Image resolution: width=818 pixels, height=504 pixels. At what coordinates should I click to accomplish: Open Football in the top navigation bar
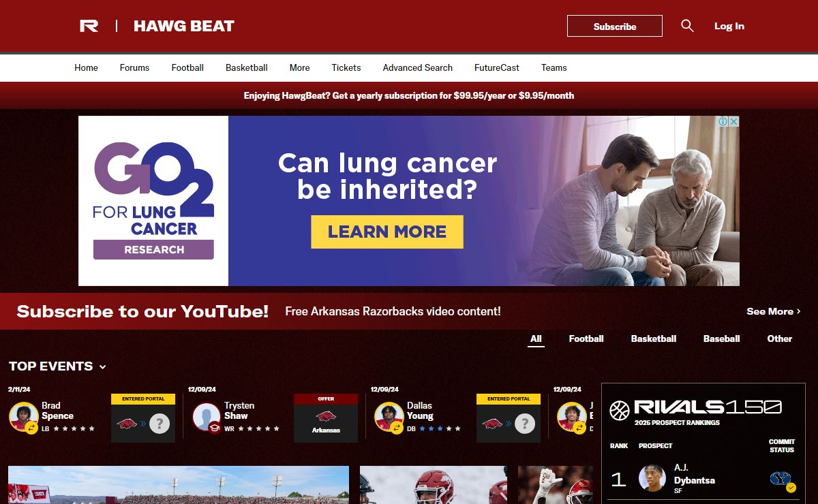[x=187, y=67]
